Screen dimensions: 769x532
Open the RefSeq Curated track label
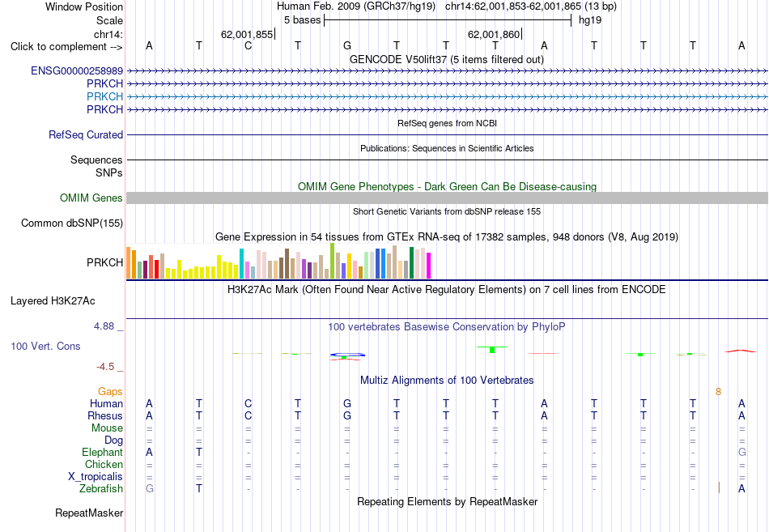click(85, 134)
